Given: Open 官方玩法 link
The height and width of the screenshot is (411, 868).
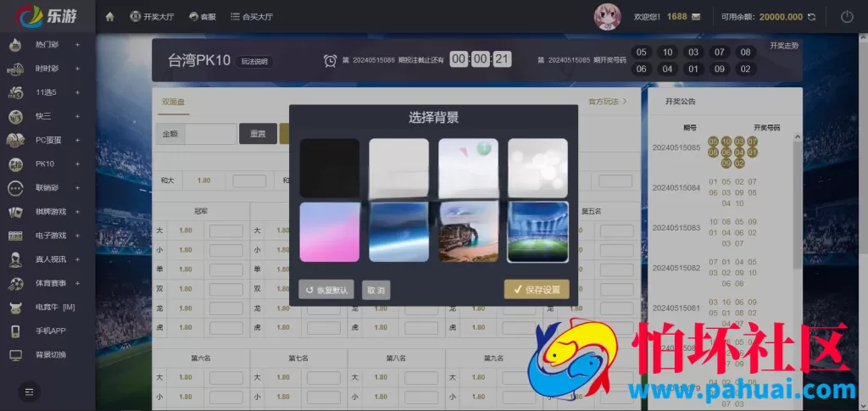Looking at the screenshot, I should click(x=607, y=101).
